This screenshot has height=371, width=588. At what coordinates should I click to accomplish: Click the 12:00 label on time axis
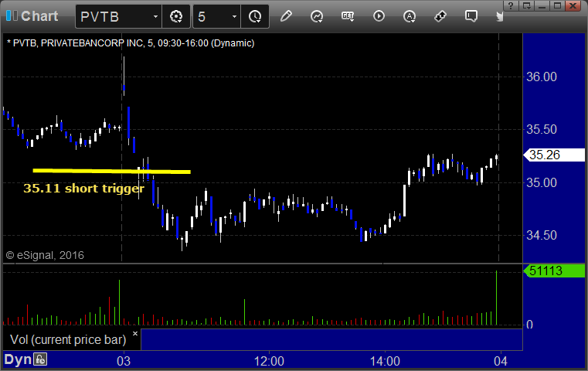(269, 361)
